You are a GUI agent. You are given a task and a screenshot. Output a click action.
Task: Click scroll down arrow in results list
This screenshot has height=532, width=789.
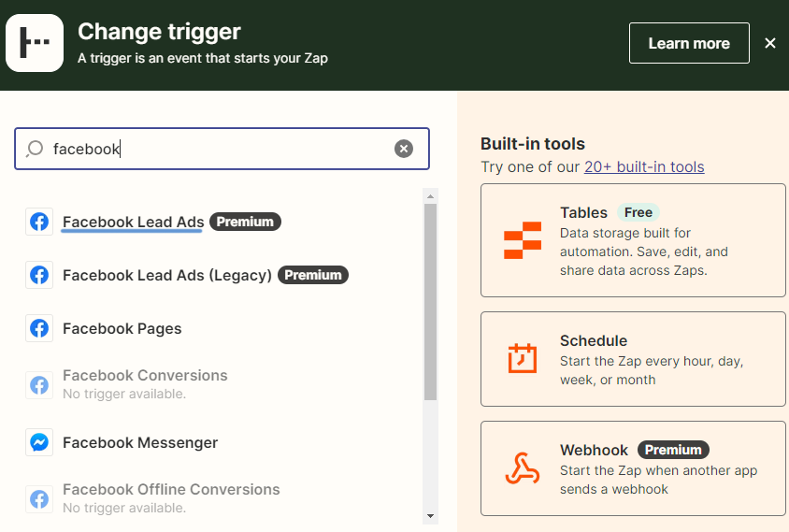pos(430,516)
